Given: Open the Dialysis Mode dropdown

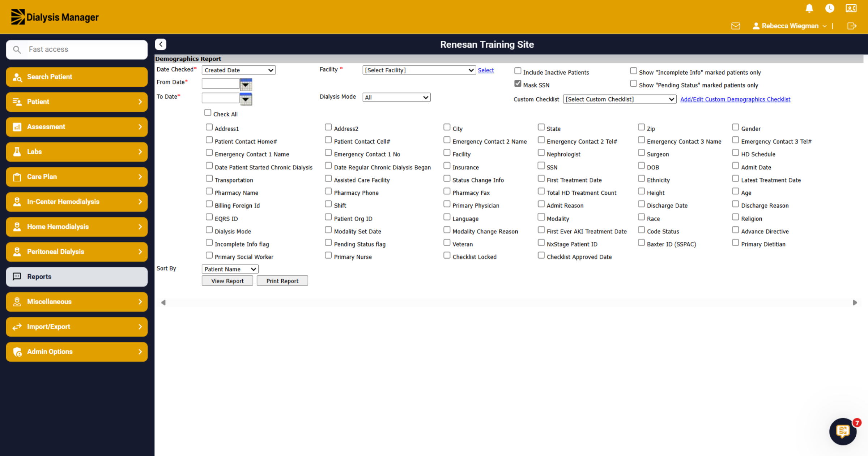Looking at the screenshot, I should click(396, 97).
